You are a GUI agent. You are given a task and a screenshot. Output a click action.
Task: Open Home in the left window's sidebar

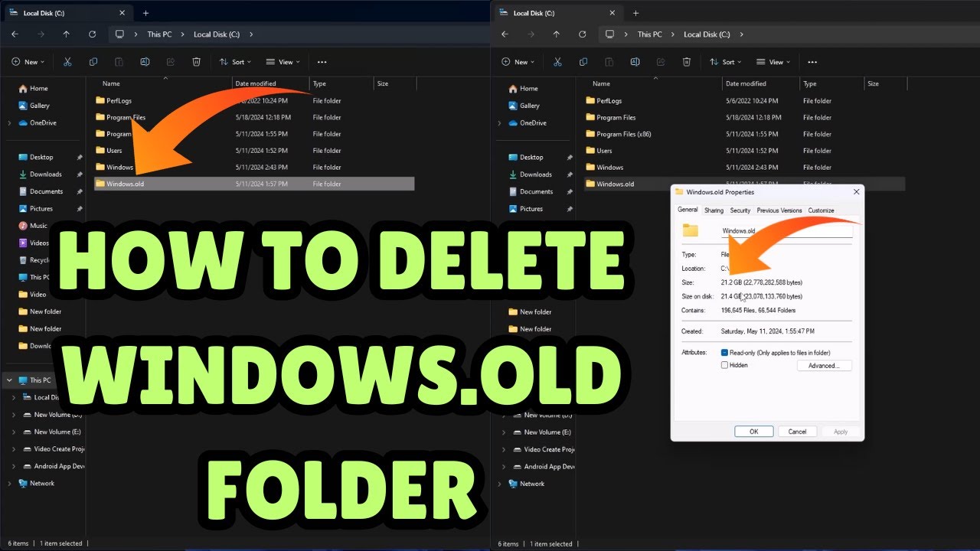(32, 89)
